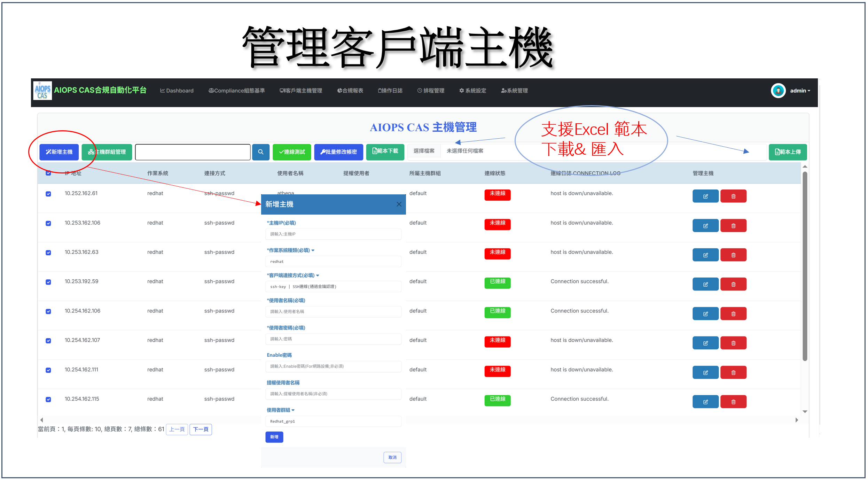Click the AIOPS CAS logo
This screenshot has width=868, height=480.
click(42, 91)
